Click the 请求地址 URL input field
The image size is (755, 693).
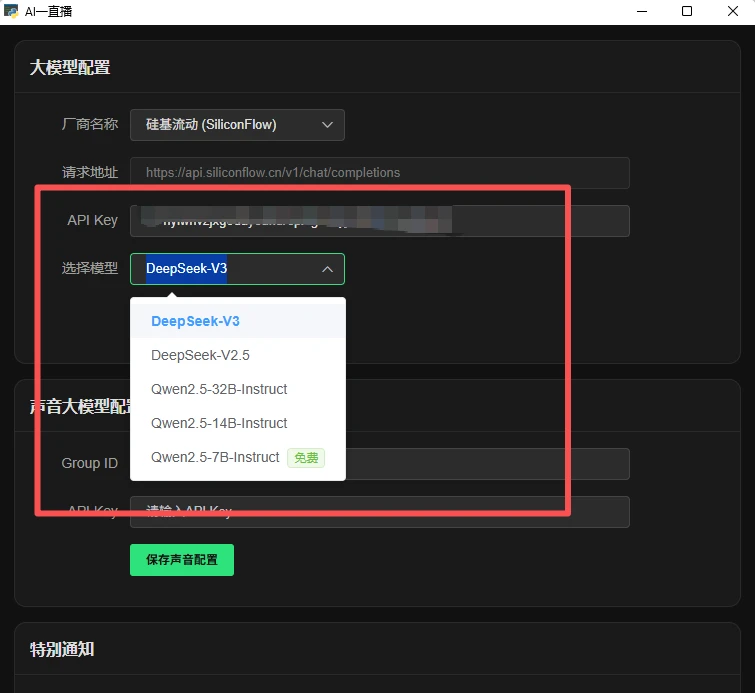[x=380, y=173]
